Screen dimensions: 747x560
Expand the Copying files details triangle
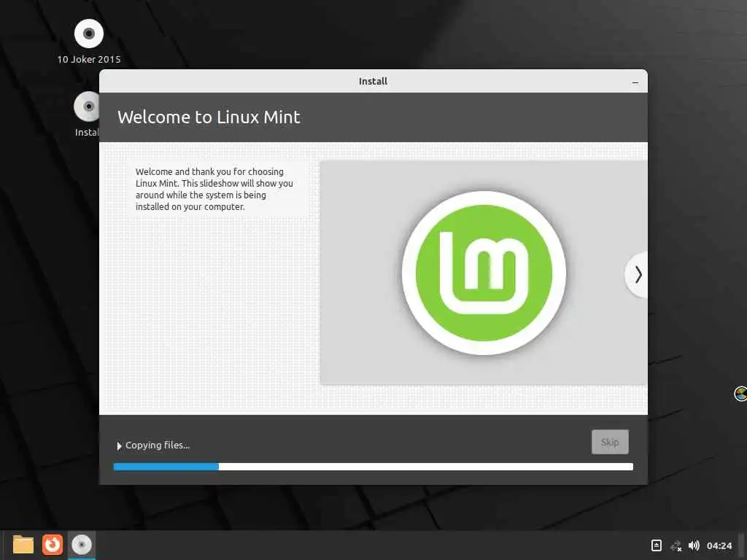coord(119,446)
